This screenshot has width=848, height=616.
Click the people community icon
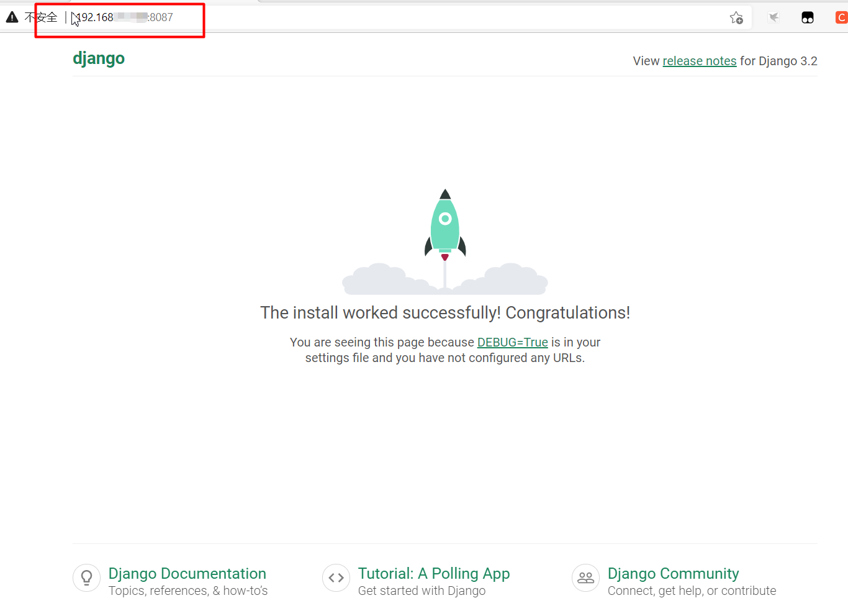[x=586, y=578]
